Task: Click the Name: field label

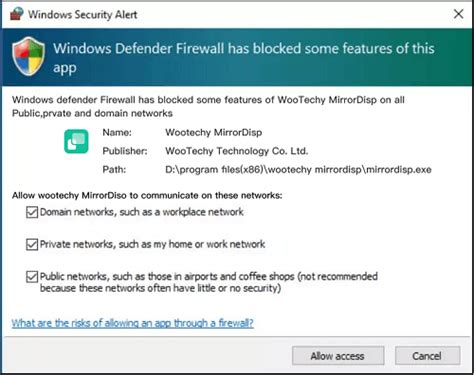Action: coord(117,132)
